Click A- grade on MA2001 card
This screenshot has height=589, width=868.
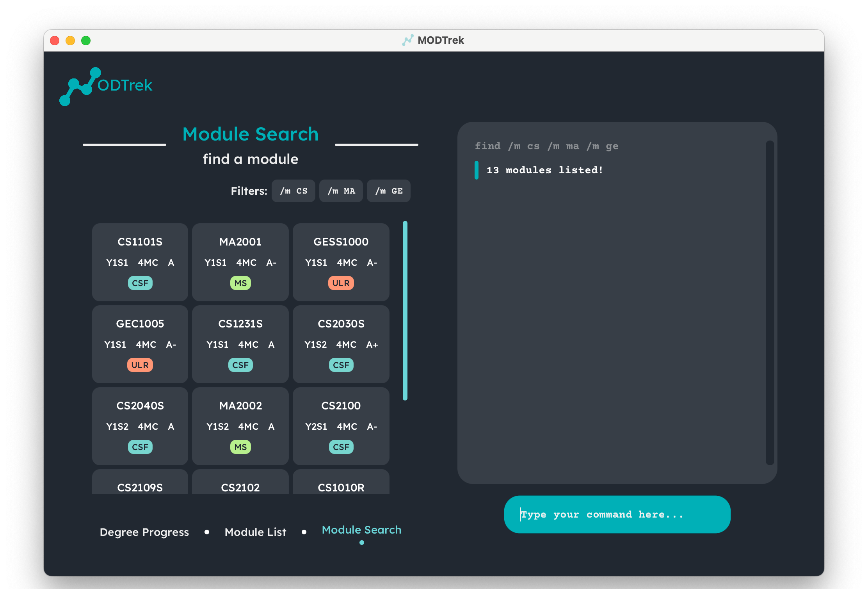[x=272, y=263]
